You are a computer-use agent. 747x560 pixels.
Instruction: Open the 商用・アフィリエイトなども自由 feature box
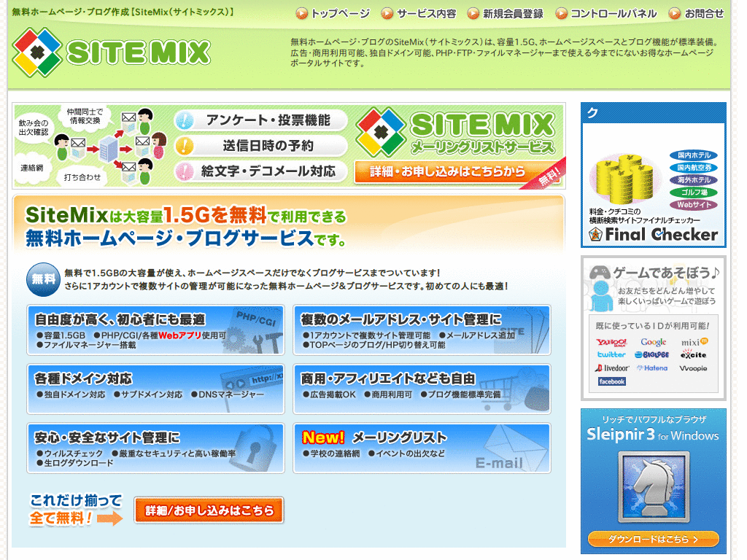tap(422, 389)
